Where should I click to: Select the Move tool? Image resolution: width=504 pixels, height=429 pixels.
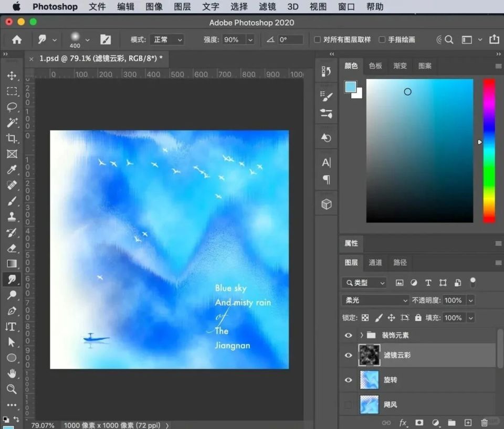coord(12,76)
